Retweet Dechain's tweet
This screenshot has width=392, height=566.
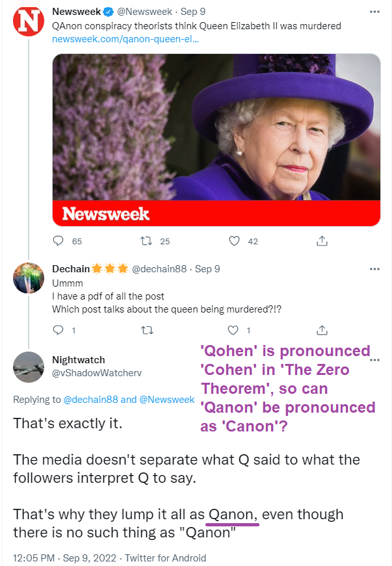(x=147, y=330)
